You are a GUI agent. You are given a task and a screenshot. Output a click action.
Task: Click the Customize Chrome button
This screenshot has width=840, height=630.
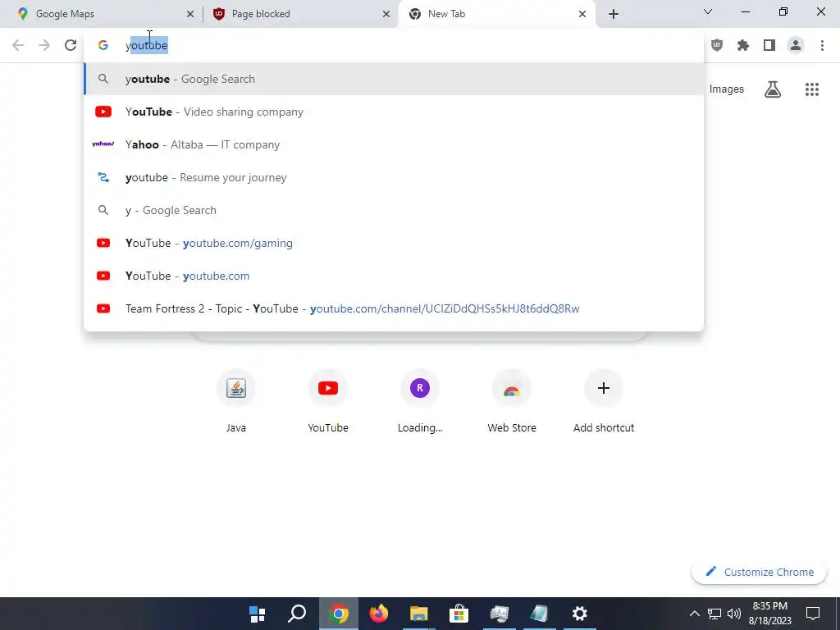click(759, 572)
